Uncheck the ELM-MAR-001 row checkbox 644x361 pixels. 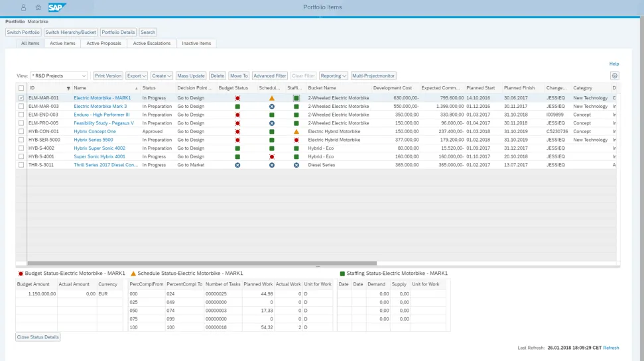21,98
